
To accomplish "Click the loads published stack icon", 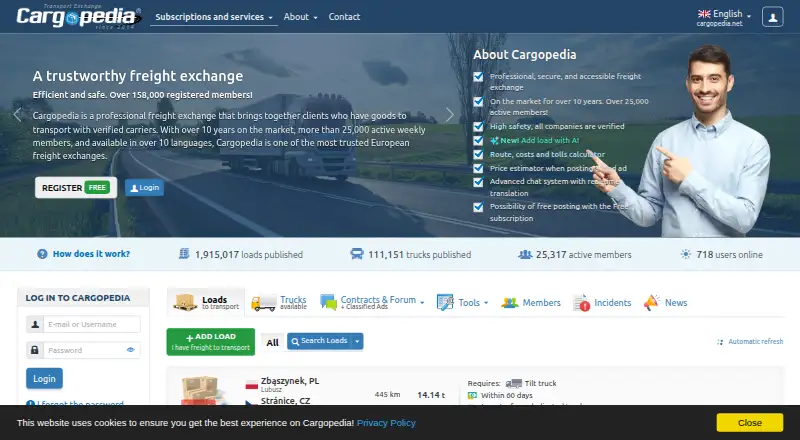I will tap(184, 254).
